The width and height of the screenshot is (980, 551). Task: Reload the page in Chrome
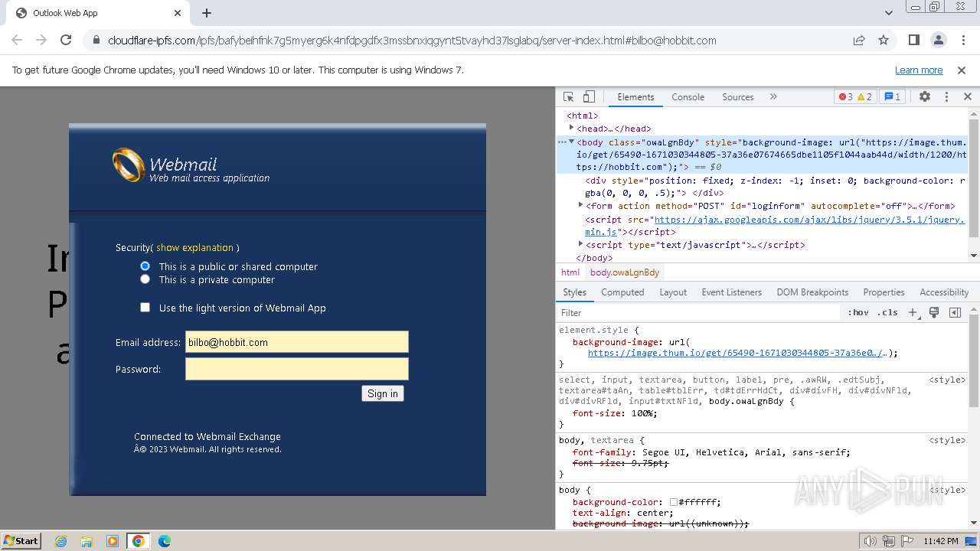66,40
